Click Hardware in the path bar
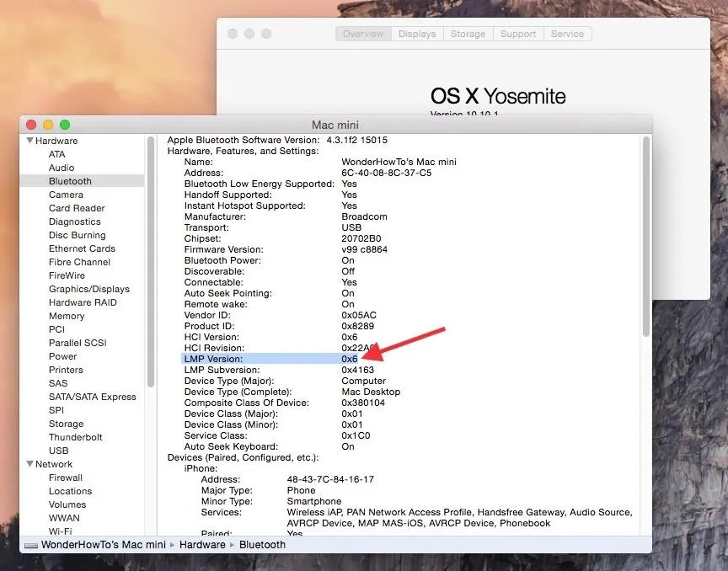The image size is (728, 571). 202,545
